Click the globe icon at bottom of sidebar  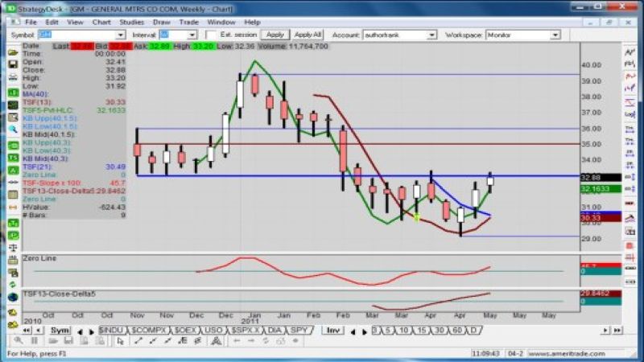pos(13,297)
